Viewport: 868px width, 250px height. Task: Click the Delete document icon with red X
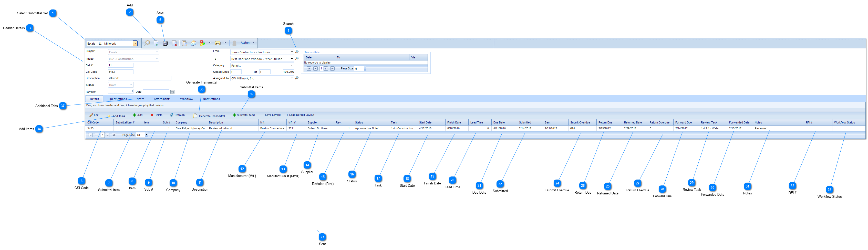tap(174, 43)
